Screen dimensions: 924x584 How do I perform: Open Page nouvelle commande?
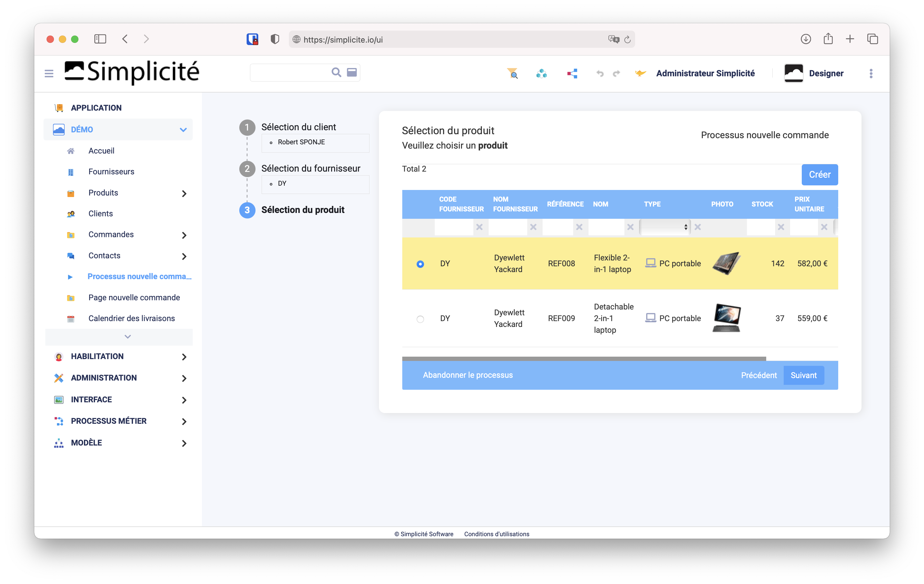(134, 298)
